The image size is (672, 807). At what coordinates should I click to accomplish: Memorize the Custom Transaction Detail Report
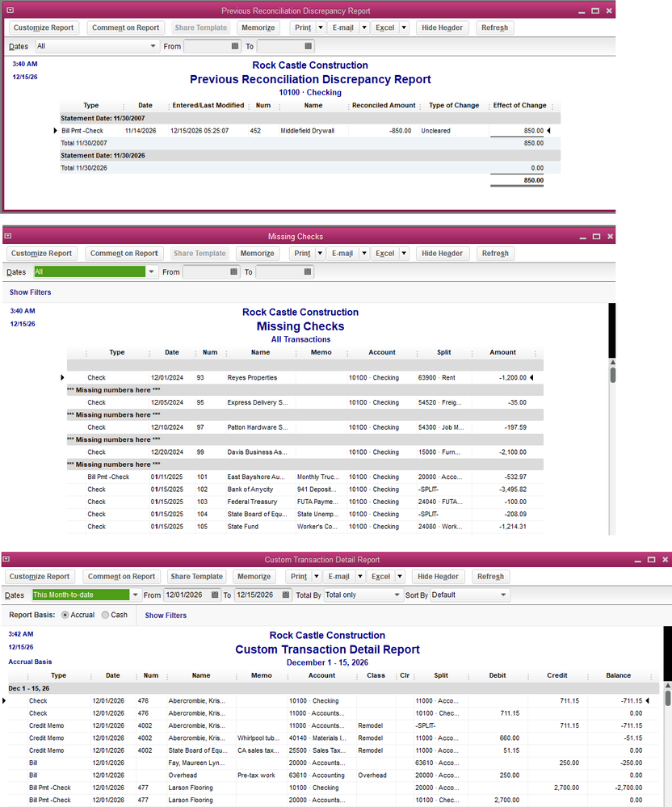[x=254, y=577]
